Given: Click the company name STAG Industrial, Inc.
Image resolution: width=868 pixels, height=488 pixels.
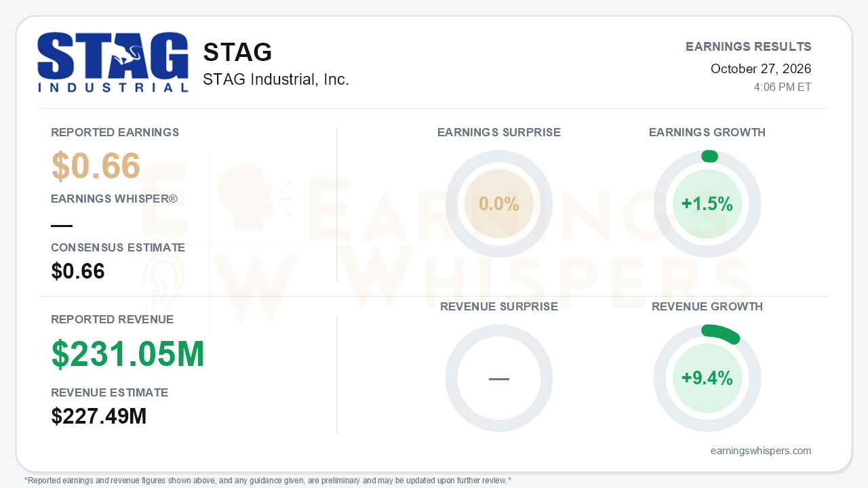Looking at the screenshot, I should 276,79.
